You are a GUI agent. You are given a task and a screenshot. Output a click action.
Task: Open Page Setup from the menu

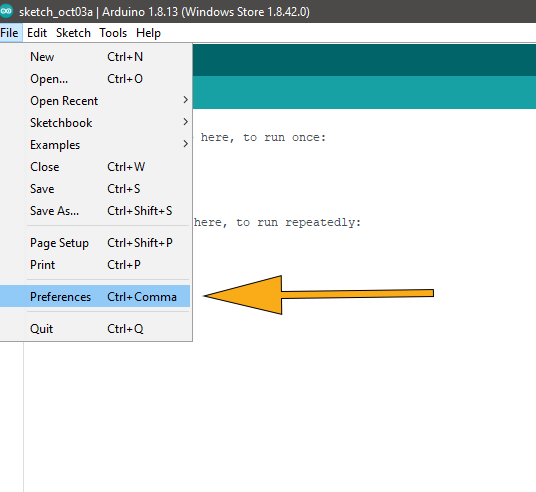(x=95, y=243)
